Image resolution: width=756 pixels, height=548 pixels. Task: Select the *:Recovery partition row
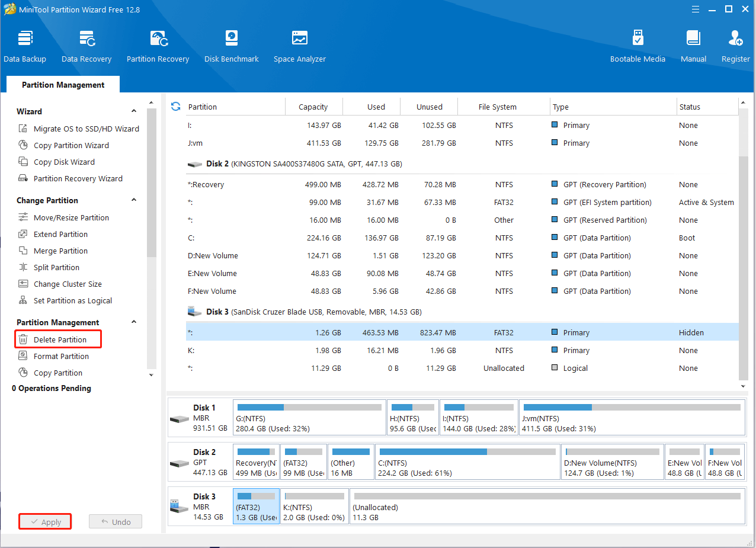pyautogui.click(x=463, y=184)
